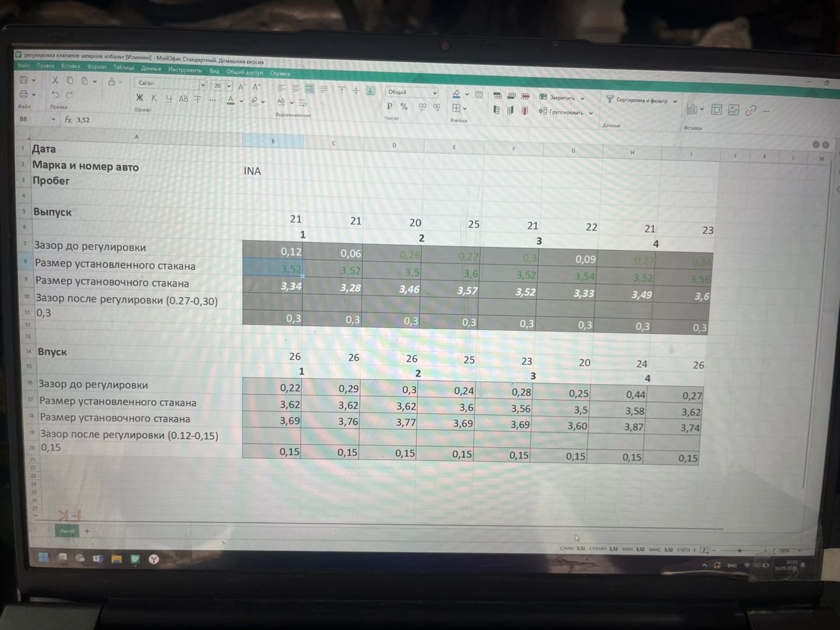Insert a pivot table icon
This screenshot has height=630, width=840.
(x=717, y=110)
